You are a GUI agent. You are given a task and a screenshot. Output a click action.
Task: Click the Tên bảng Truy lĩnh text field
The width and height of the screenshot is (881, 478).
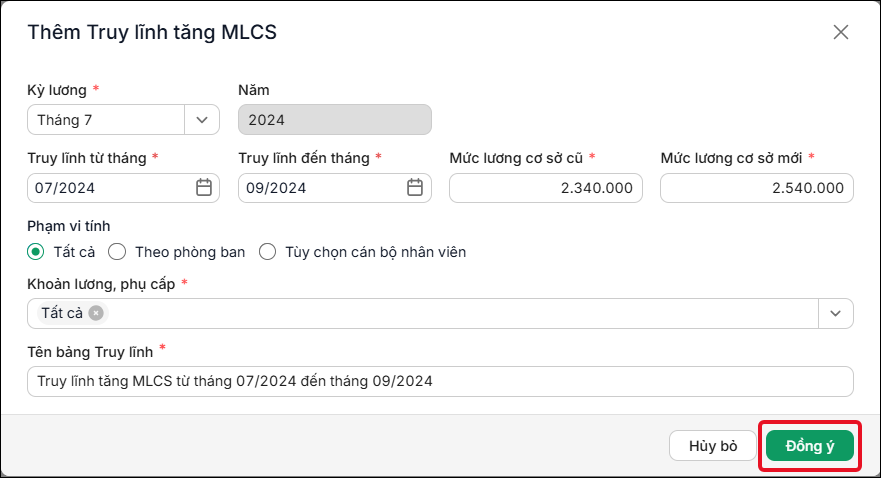tap(440, 381)
